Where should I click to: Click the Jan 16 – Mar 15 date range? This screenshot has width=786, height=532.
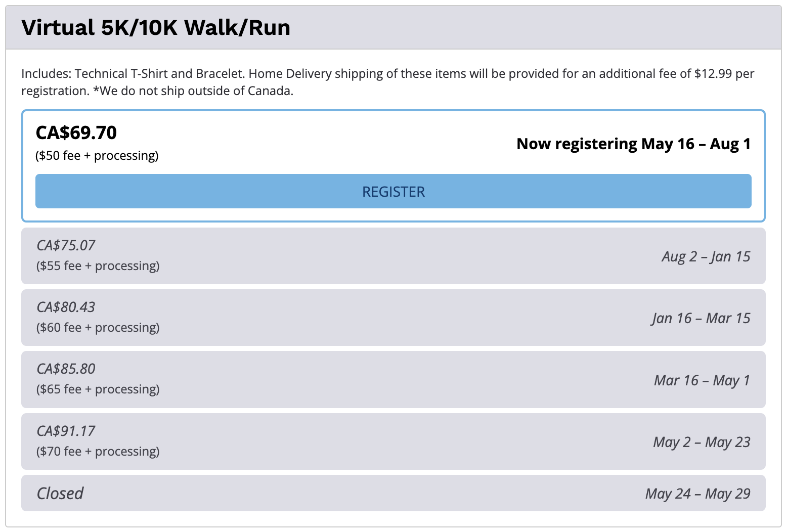pos(701,318)
